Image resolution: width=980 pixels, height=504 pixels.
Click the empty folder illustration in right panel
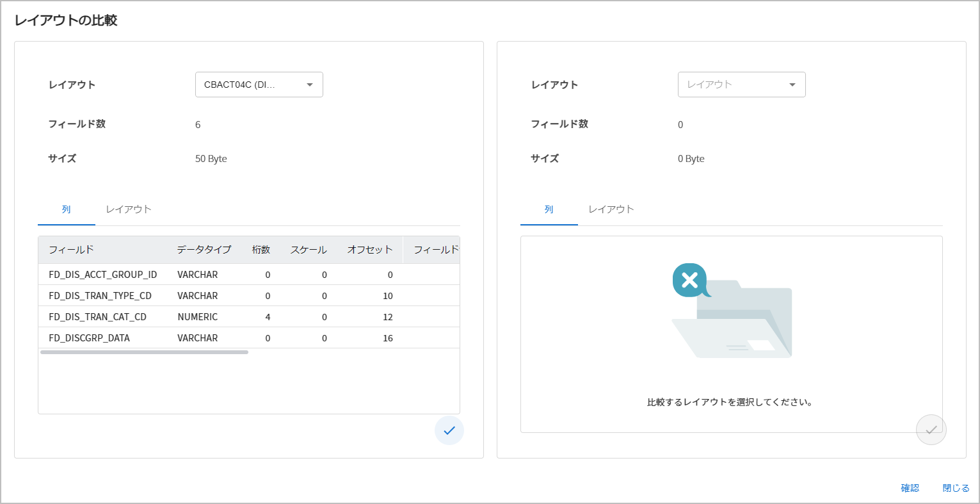732,311
